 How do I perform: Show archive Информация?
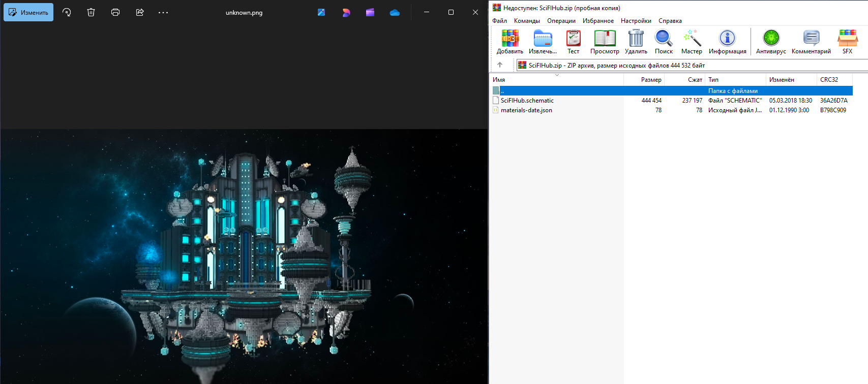pyautogui.click(x=727, y=42)
